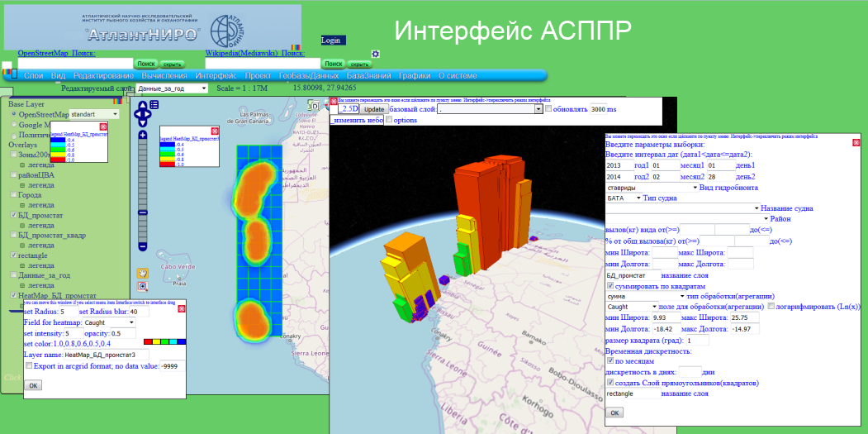
Task: Close the selection parameters window
Action: click(x=857, y=143)
